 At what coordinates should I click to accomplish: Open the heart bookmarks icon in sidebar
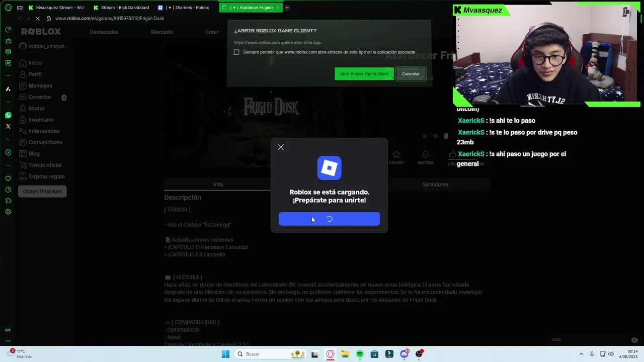8,178
